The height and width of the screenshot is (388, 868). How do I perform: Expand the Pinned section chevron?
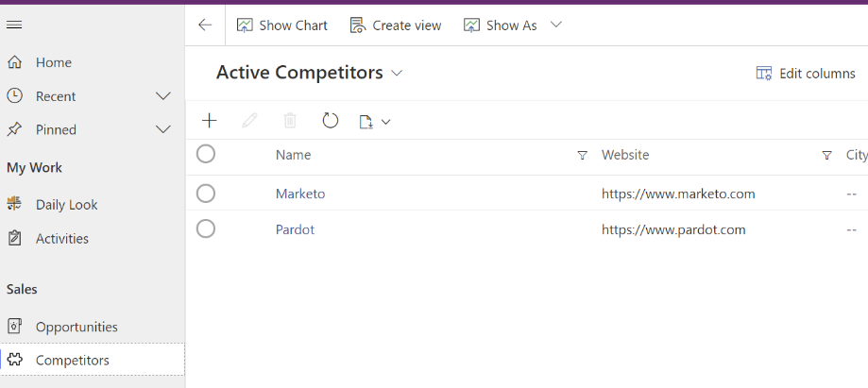point(163,129)
